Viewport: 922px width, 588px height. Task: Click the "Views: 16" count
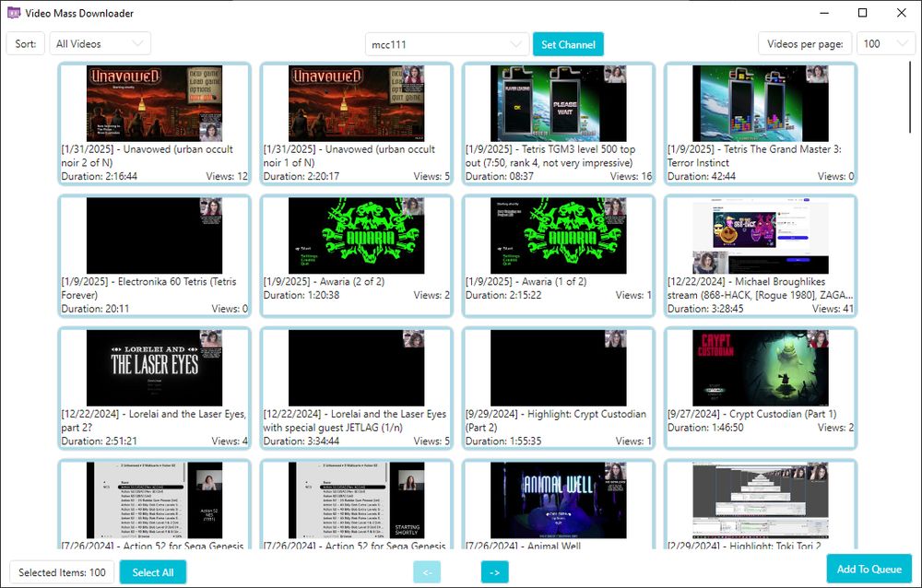pyautogui.click(x=631, y=176)
